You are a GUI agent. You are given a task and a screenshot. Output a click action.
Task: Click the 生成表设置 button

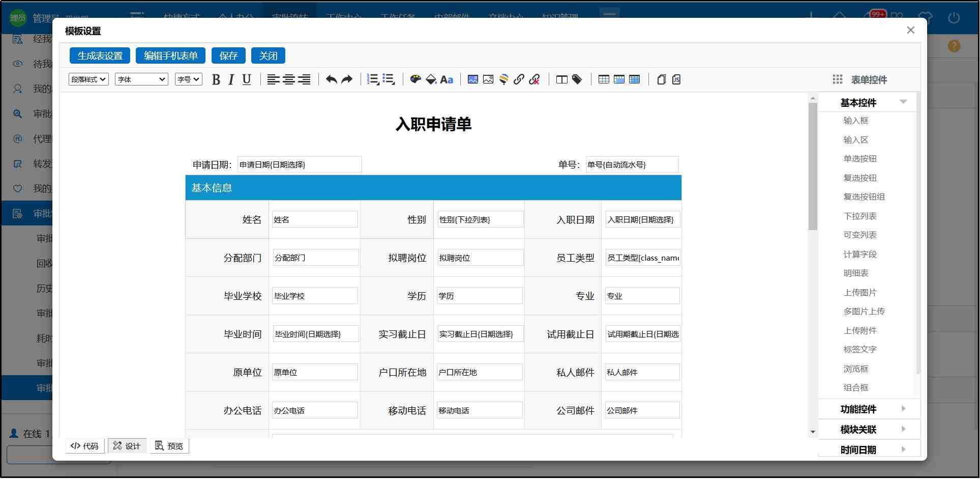(100, 55)
